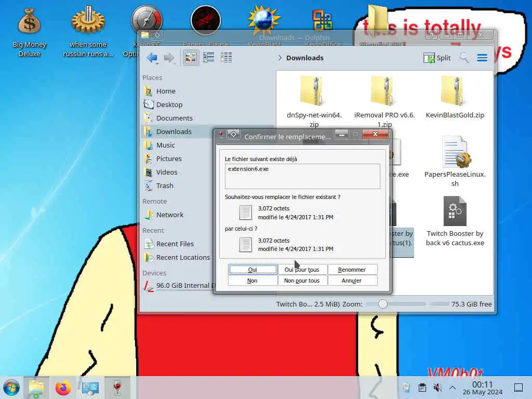Open Wine taskbar entry

click(x=117, y=388)
